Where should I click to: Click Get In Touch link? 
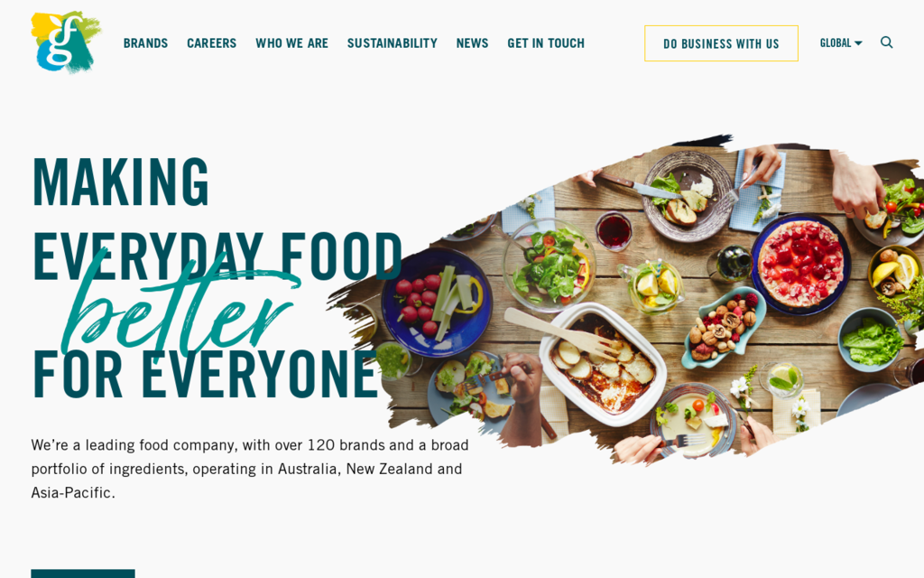[546, 43]
